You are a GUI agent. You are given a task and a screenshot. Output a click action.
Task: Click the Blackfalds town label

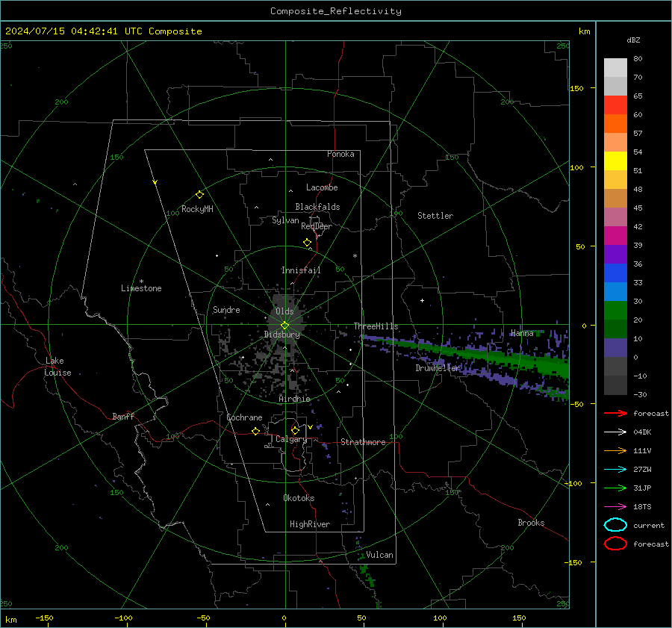click(x=317, y=207)
